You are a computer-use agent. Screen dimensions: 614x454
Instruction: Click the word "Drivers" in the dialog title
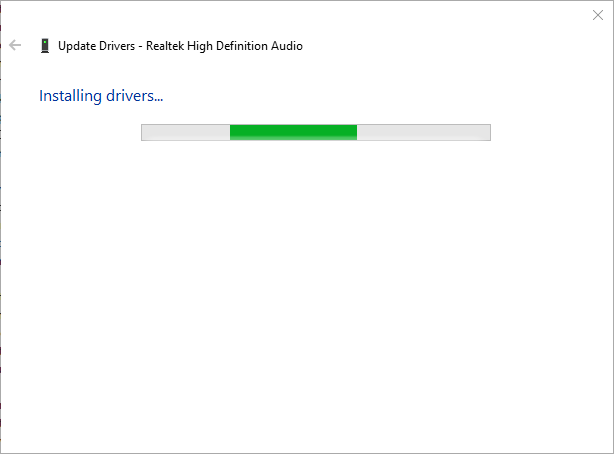[x=116, y=45]
